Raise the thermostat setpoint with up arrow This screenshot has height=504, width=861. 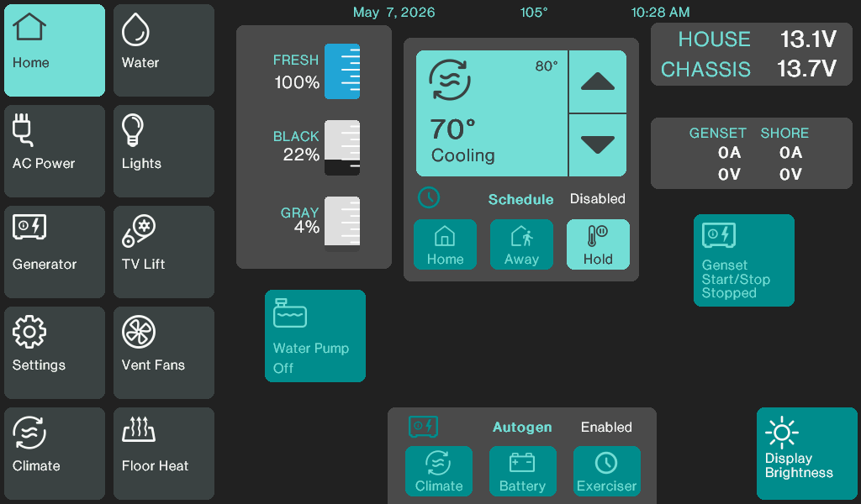pos(598,81)
